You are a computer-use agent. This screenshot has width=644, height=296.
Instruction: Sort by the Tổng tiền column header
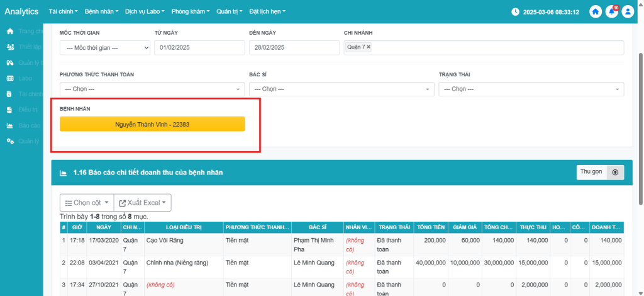(x=431, y=227)
